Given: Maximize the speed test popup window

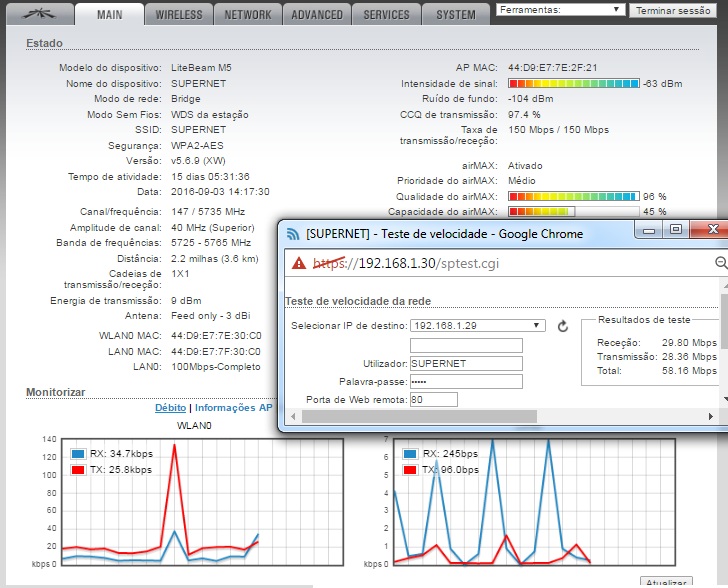Looking at the screenshot, I should [675, 231].
